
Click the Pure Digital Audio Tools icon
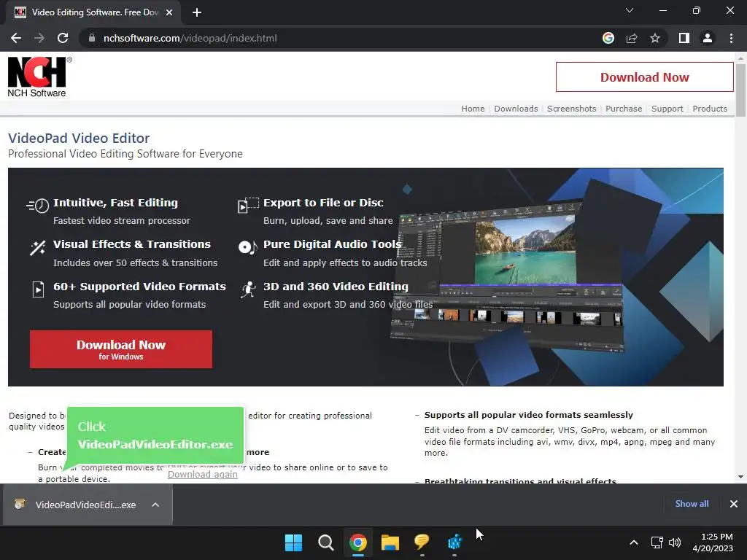247,246
